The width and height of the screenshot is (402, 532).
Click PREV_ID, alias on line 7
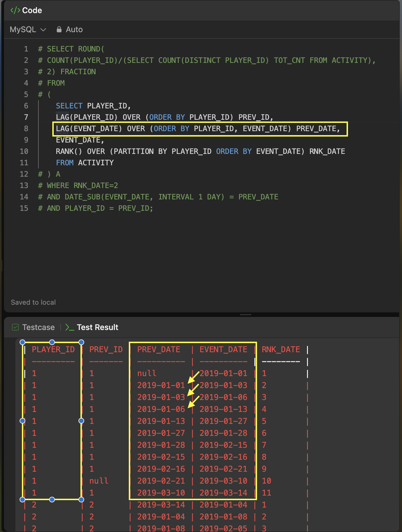(x=256, y=117)
